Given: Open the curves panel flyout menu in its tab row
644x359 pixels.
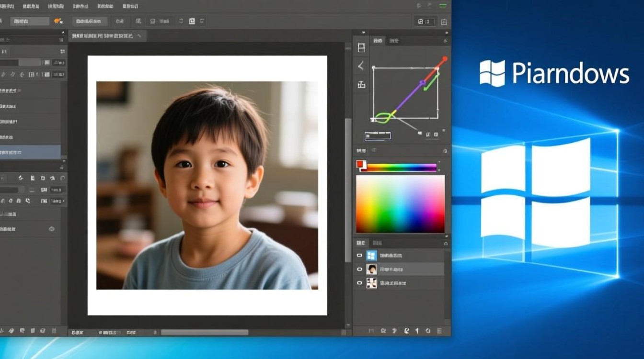Looking at the screenshot, I should click(x=445, y=41).
